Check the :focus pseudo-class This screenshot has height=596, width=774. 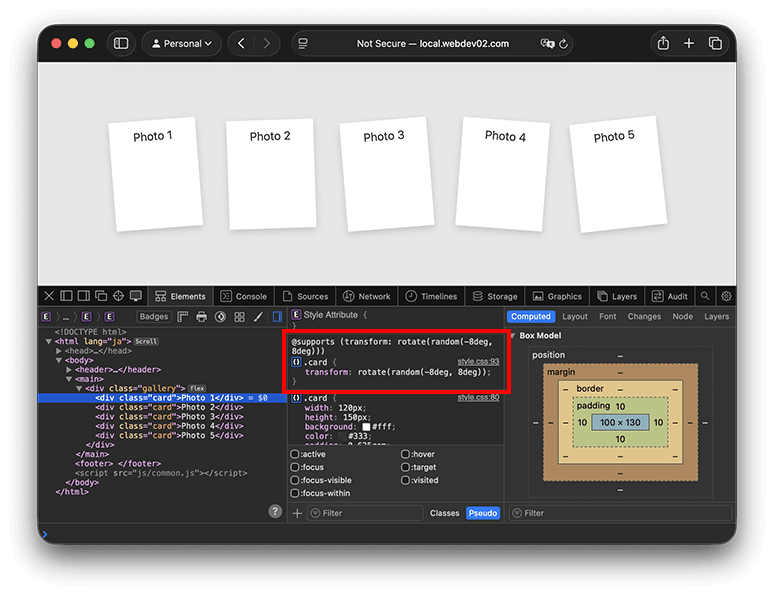(295, 467)
